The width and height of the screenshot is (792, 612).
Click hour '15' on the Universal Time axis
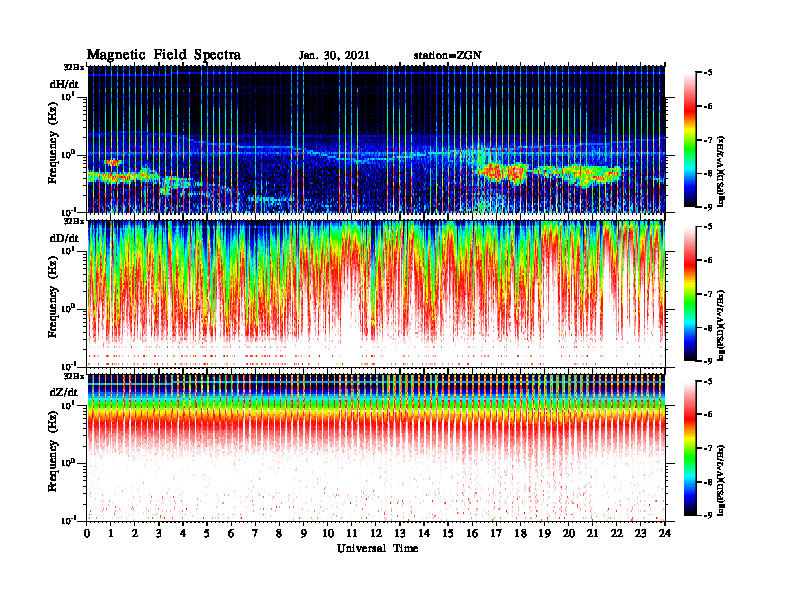click(x=448, y=533)
